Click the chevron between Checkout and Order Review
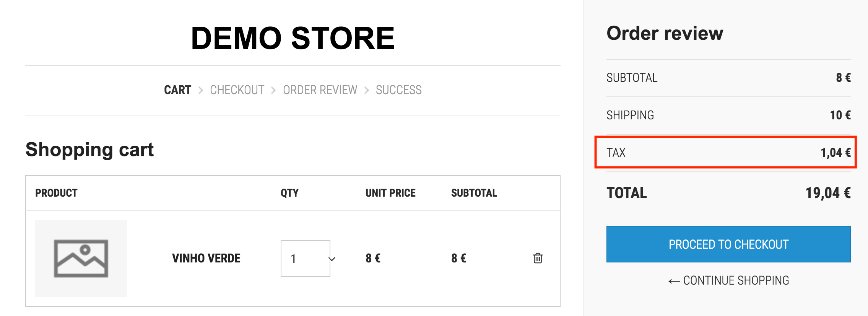Screen dimensions: 868x316 [x=273, y=90]
